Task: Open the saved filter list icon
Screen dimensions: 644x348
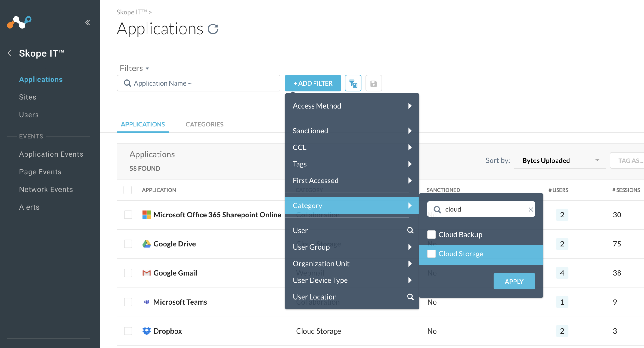Action: click(353, 83)
